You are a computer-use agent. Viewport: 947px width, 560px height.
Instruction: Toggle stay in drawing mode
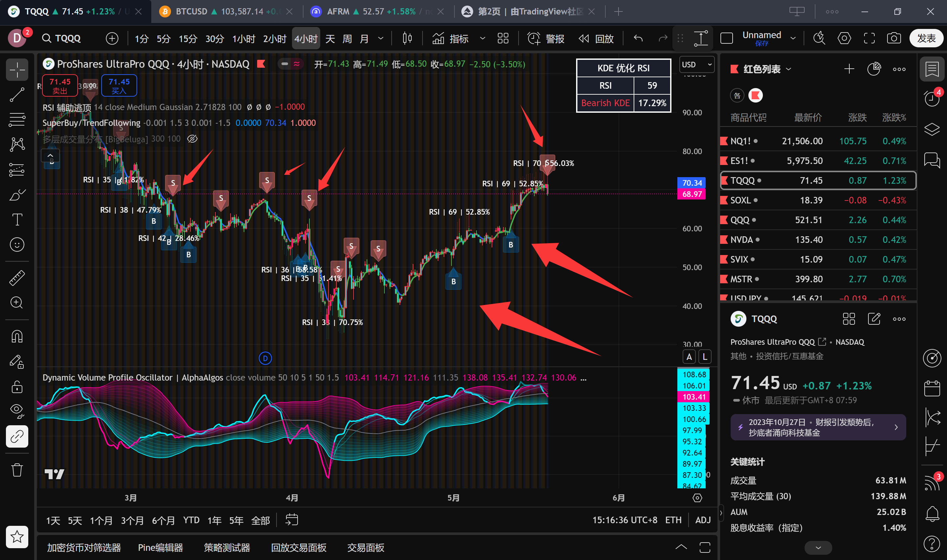(x=17, y=362)
